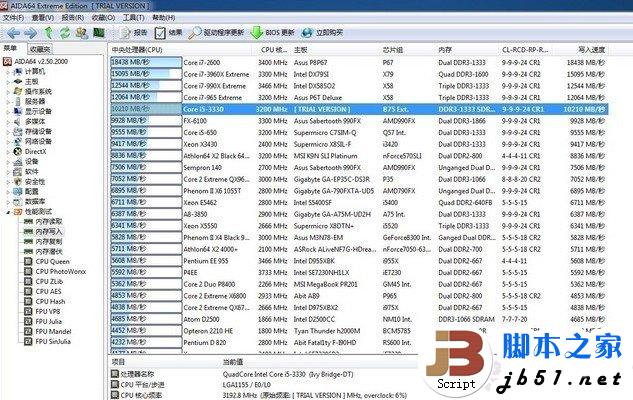Click the CPU PhotoWorxx benchmark icon
This screenshot has width=633, height=400.
click(28, 272)
